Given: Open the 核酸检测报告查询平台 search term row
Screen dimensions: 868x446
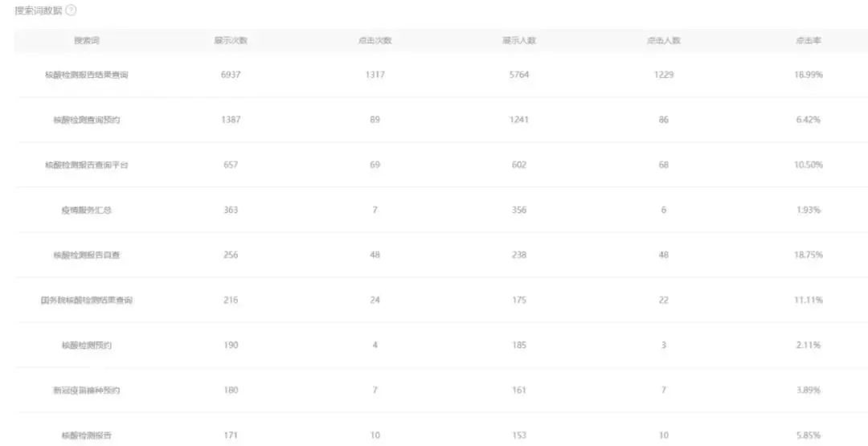Looking at the screenshot, I should pos(87,165).
